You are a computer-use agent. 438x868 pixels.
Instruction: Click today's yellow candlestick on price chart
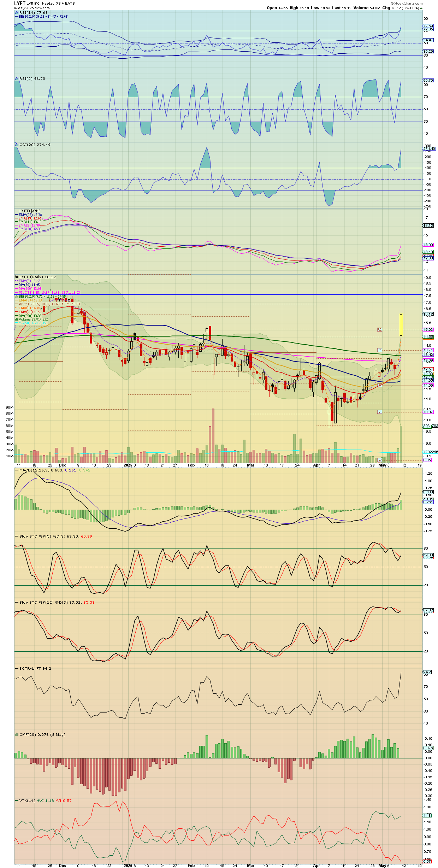pyautogui.click(x=401, y=324)
